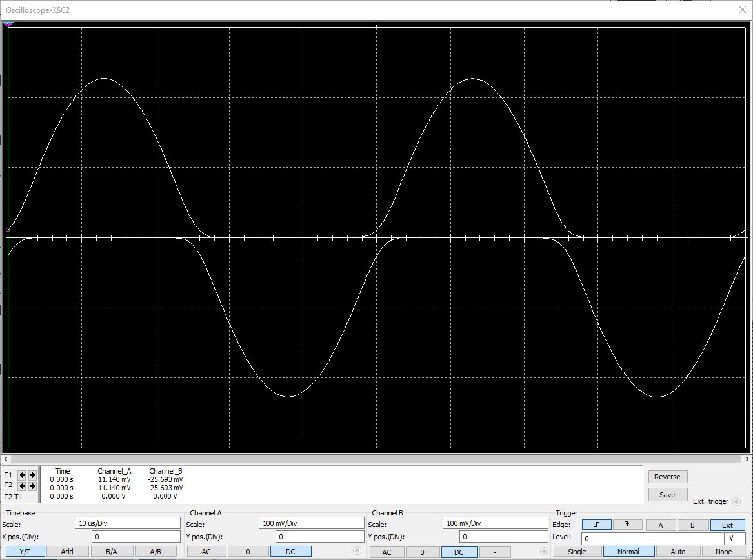Move cursor T2 right with its arrow
Viewport: 753px width, 560px height.
[x=32, y=486]
